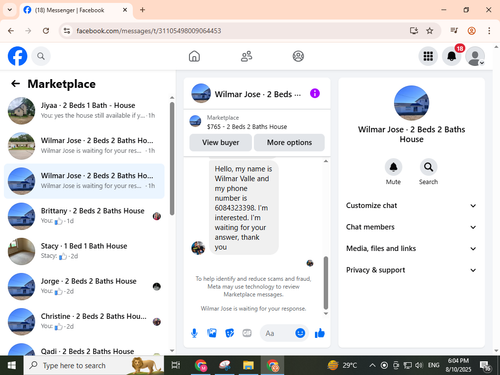The image size is (500, 375).
Task: Open the Windows Start menu
Action: point(12,366)
